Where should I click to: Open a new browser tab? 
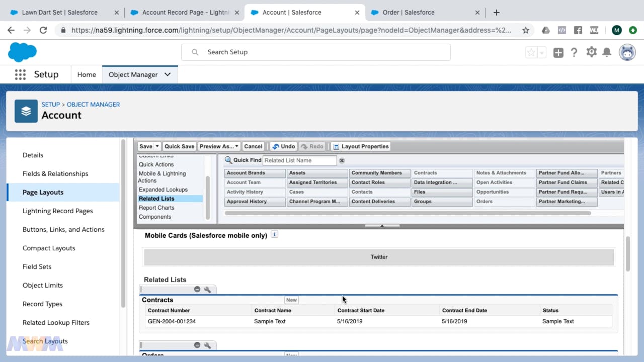pyautogui.click(x=496, y=13)
